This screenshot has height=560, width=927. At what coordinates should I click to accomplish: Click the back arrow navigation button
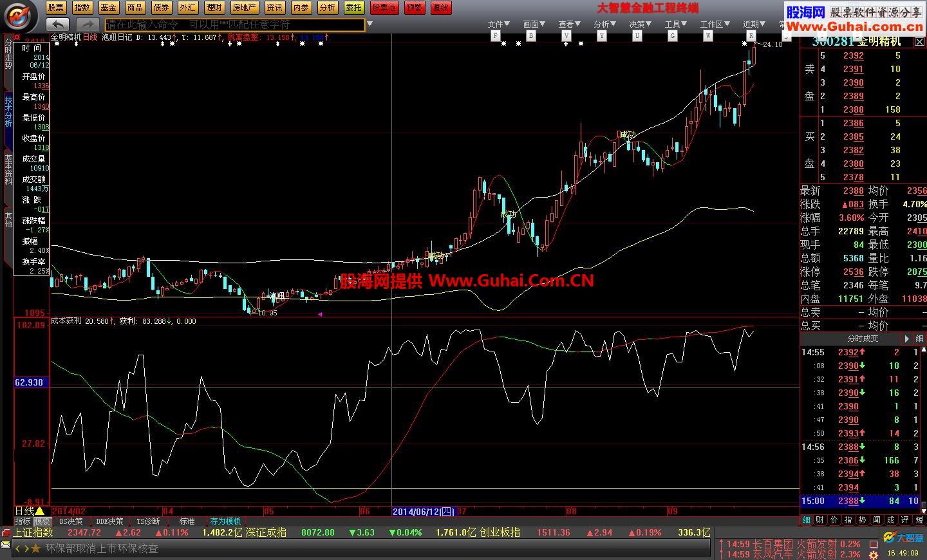pyautogui.click(x=59, y=24)
